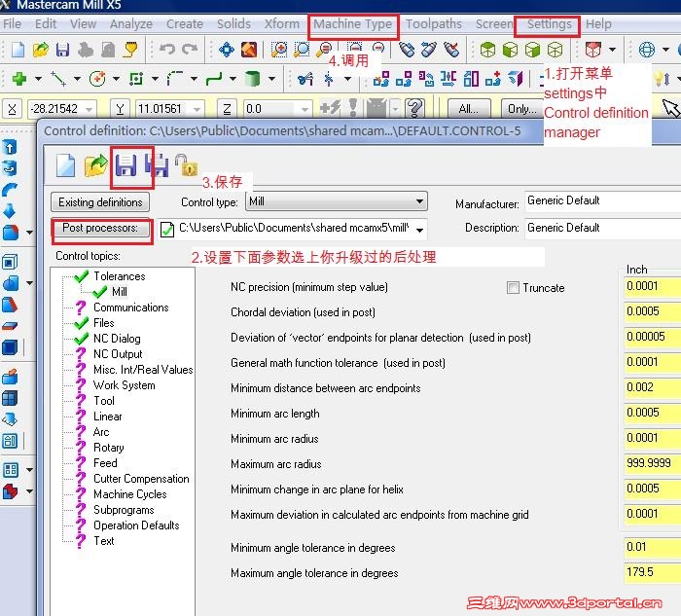The height and width of the screenshot is (616, 681).
Task: Click the Description Generic Default field
Action: pyautogui.click(x=603, y=228)
